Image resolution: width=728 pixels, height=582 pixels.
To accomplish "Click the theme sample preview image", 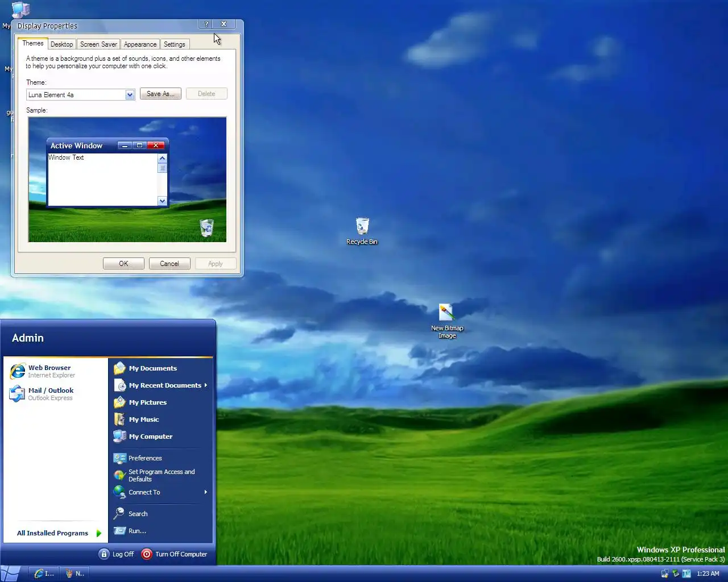I will point(127,180).
